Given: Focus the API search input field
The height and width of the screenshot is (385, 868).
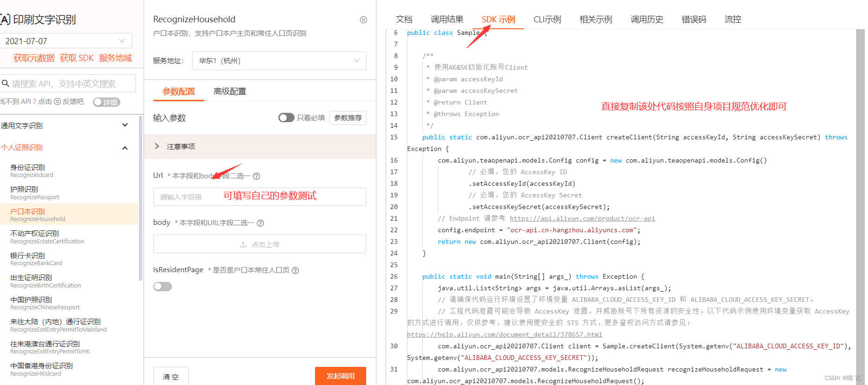Looking at the screenshot, I should pos(68,84).
